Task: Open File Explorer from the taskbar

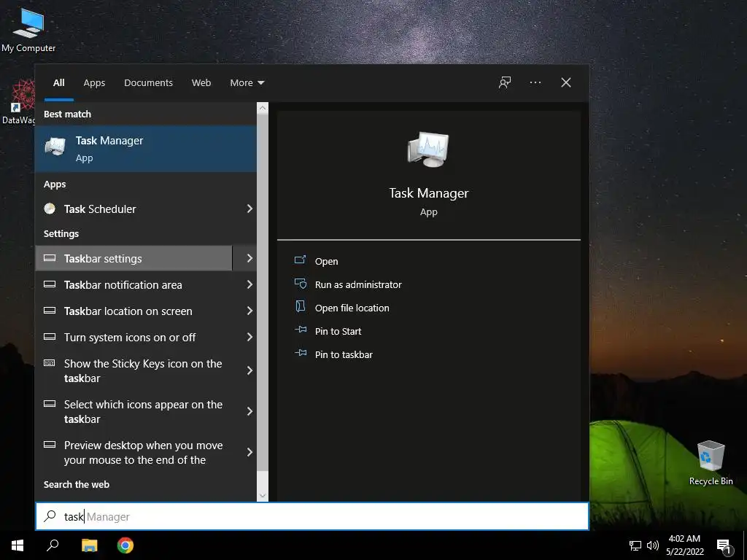Action: [89, 545]
